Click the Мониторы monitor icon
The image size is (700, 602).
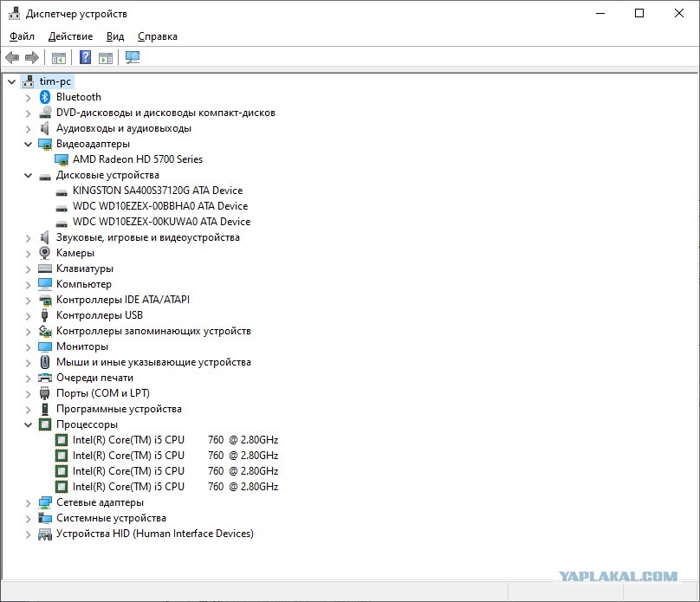tap(45, 346)
